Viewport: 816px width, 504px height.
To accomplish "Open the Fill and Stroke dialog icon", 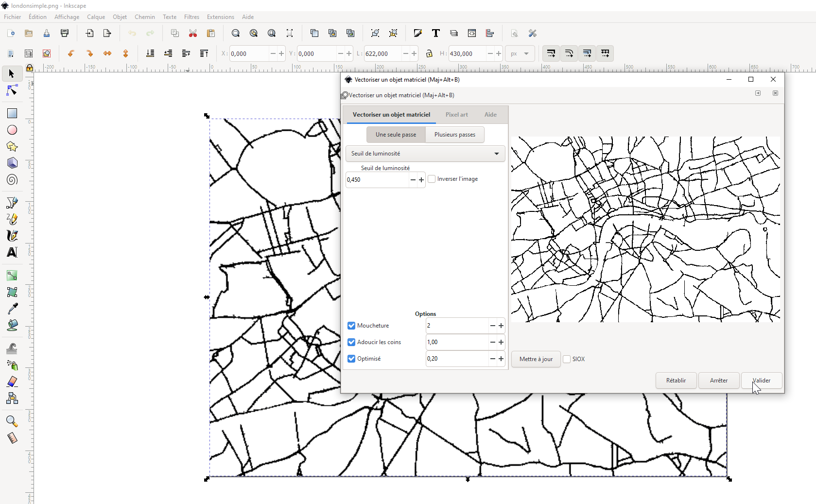I will (418, 33).
